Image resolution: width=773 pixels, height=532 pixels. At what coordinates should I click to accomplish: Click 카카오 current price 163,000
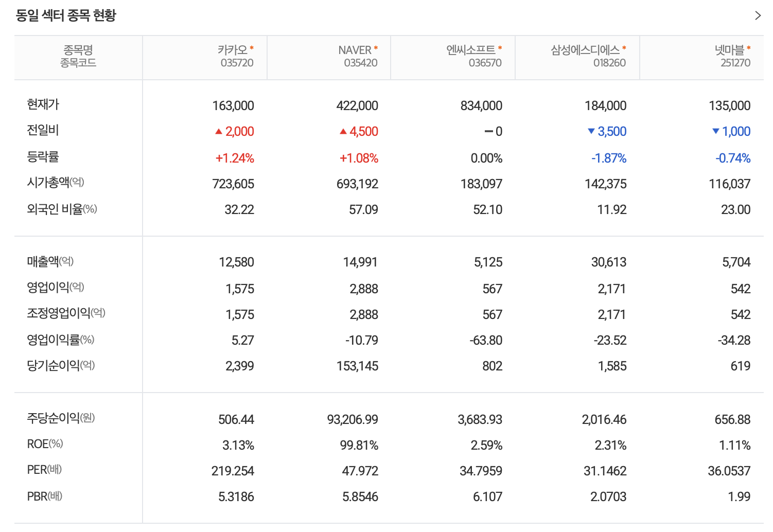click(233, 105)
